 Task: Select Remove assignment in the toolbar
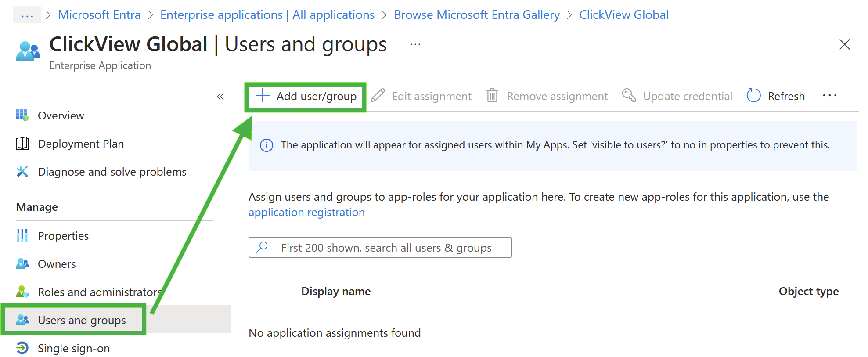coord(547,96)
